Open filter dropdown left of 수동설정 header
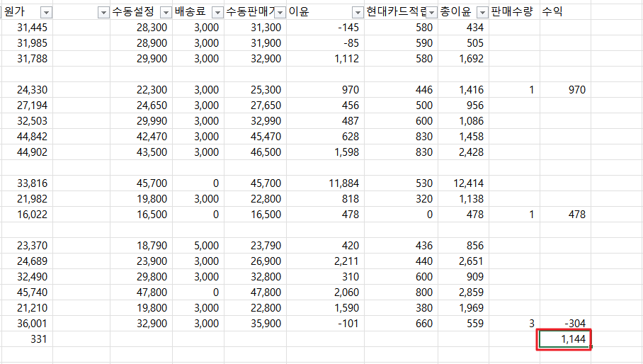This screenshot has width=643, height=364. pyautogui.click(x=103, y=13)
